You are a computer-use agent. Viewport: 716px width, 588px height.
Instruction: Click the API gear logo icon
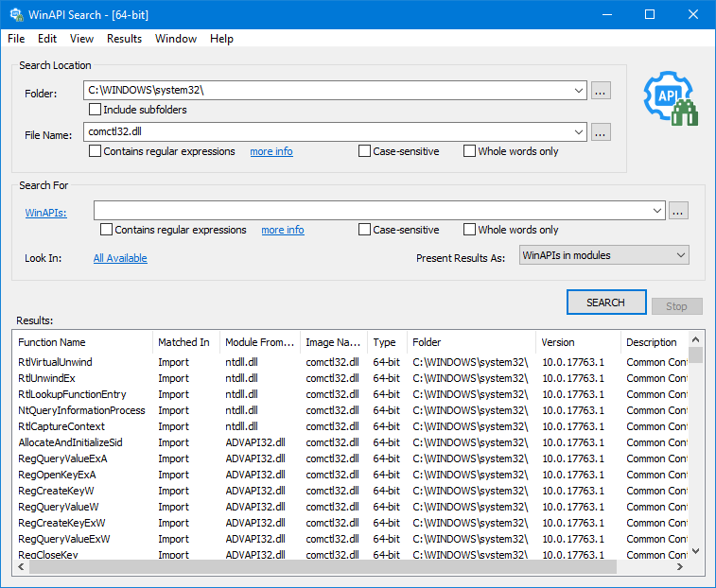[x=670, y=98]
